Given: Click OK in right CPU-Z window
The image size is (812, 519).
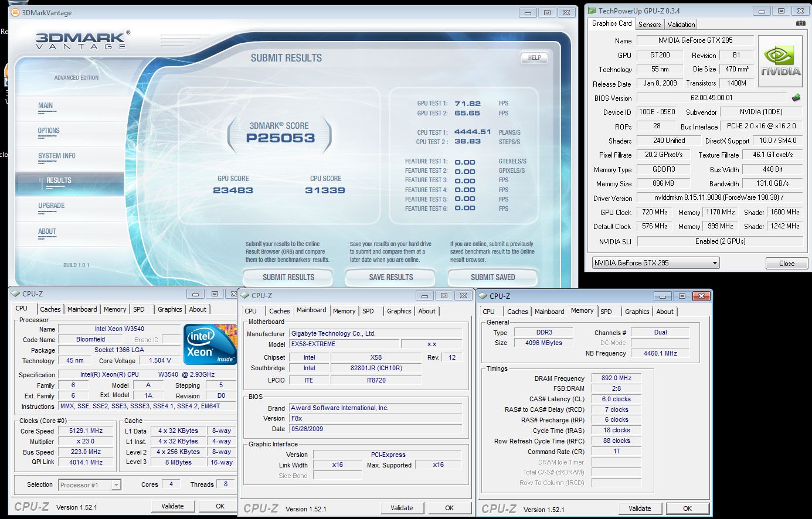Looking at the screenshot, I should 687,508.
